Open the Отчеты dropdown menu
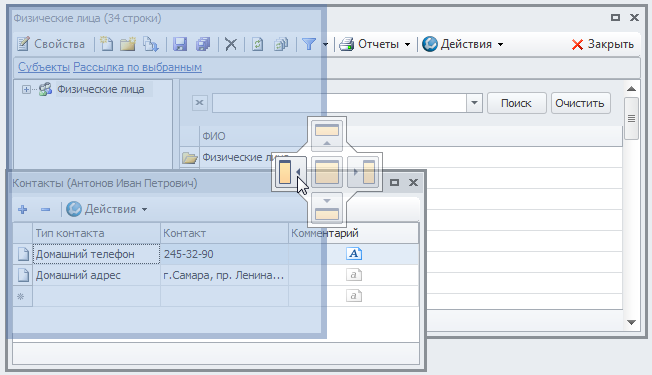Image resolution: width=652 pixels, height=375 pixels. 375,44
